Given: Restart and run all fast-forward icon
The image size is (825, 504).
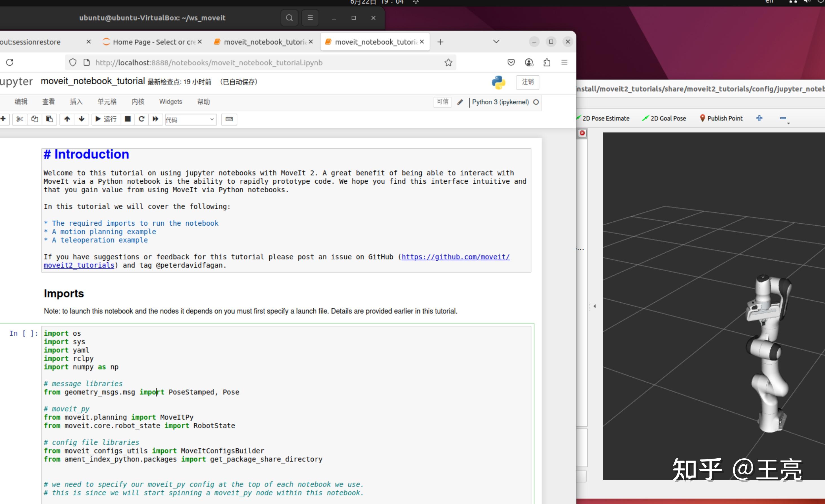Looking at the screenshot, I should (x=155, y=119).
